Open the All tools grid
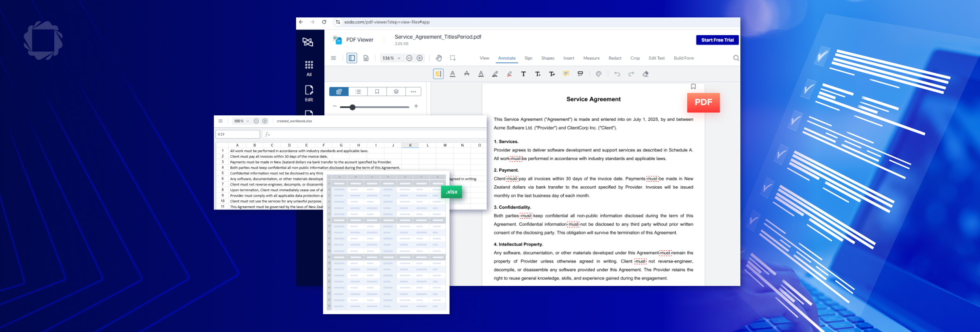This screenshot has height=332, width=980. point(309,68)
